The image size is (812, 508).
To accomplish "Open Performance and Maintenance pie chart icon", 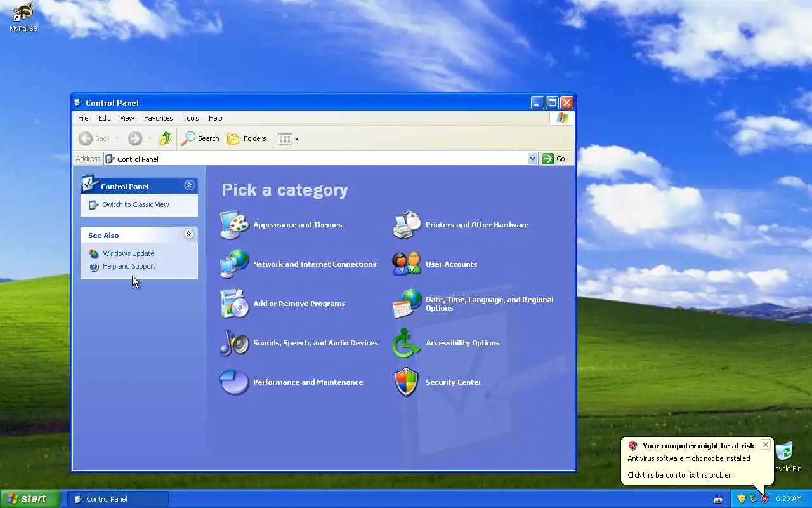I will (x=234, y=382).
